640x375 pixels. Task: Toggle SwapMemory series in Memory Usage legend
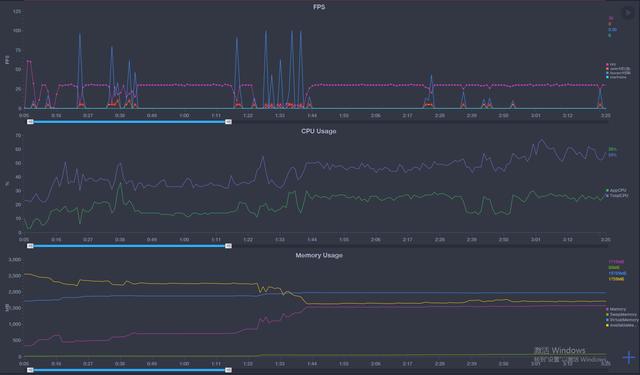coord(621,315)
